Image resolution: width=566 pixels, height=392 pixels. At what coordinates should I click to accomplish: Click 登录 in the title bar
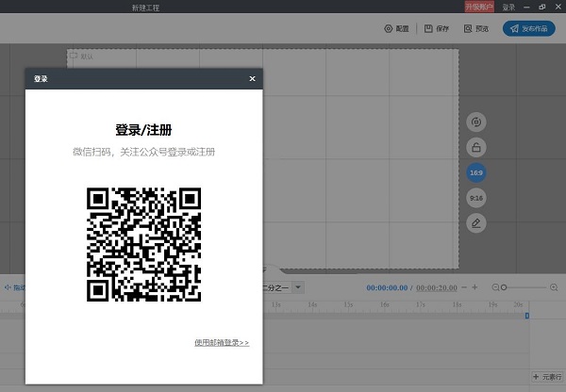point(508,7)
